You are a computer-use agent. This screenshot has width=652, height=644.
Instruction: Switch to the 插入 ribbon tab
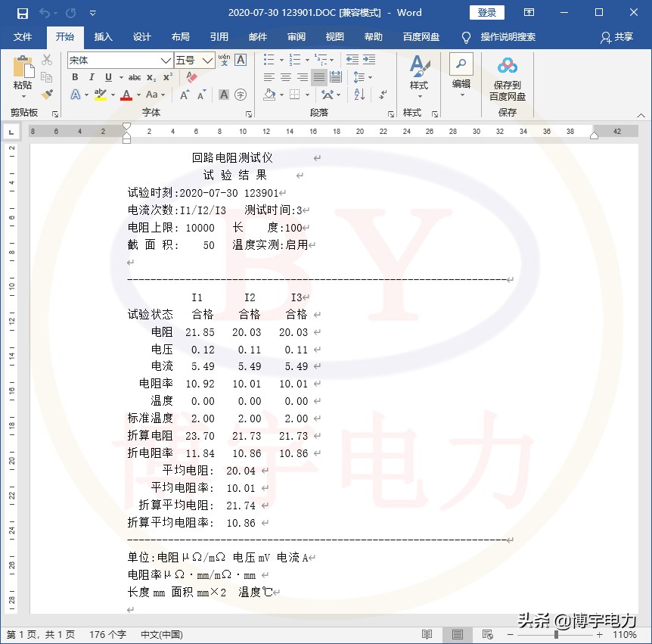click(103, 37)
